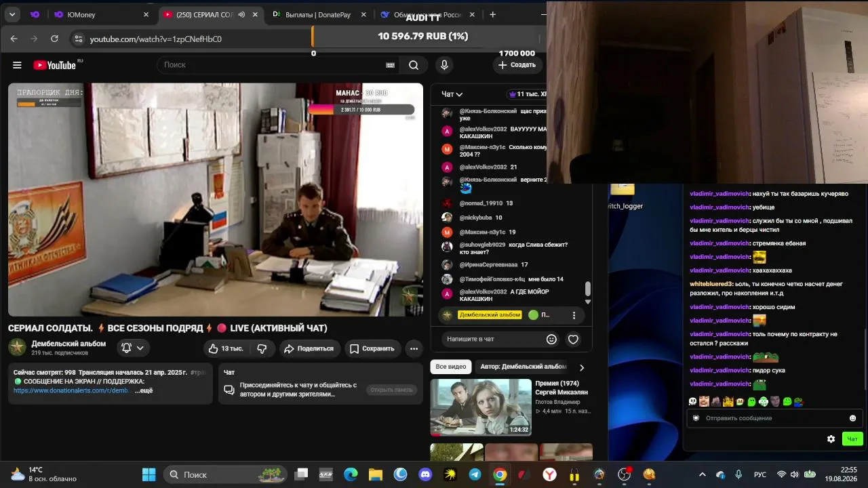Select the Автор: Дембельский альбом chip
Image resolution: width=868 pixels, height=488 pixels.
tap(523, 367)
